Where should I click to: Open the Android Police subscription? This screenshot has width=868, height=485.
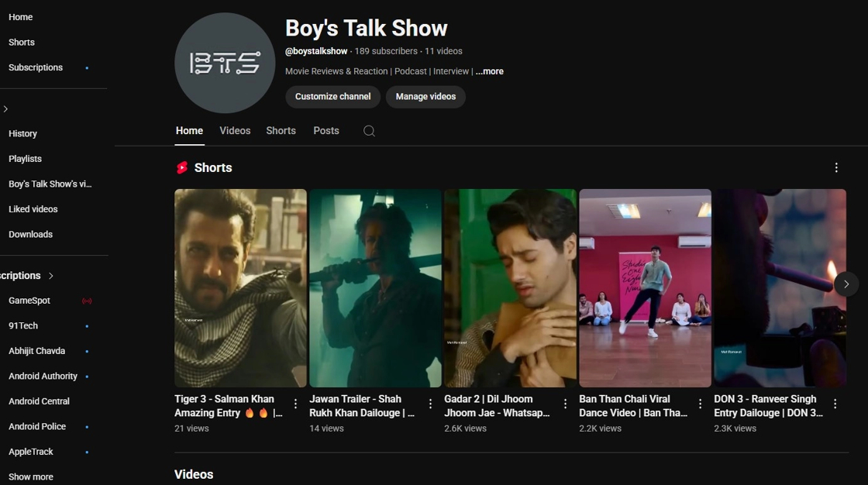(37, 426)
